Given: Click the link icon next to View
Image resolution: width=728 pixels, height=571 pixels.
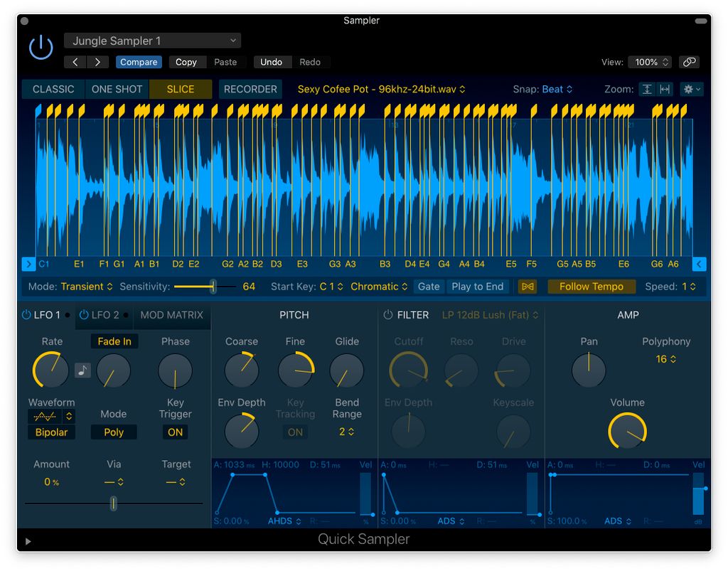Looking at the screenshot, I should tap(689, 62).
